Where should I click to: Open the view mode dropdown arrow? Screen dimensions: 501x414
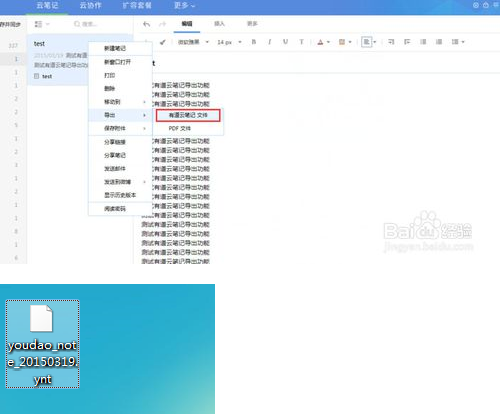pyautogui.click(x=47, y=24)
